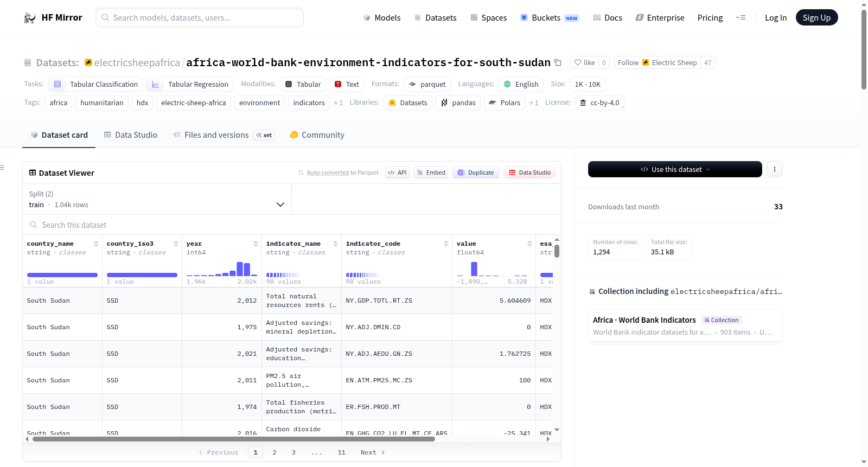Select the electric-sheep-africa tag

pos(194,103)
